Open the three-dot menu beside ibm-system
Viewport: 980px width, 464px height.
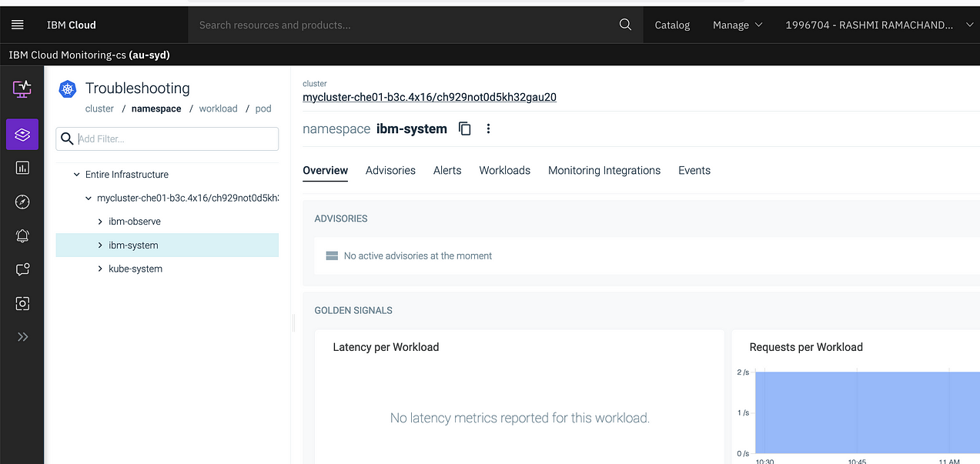(488, 129)
